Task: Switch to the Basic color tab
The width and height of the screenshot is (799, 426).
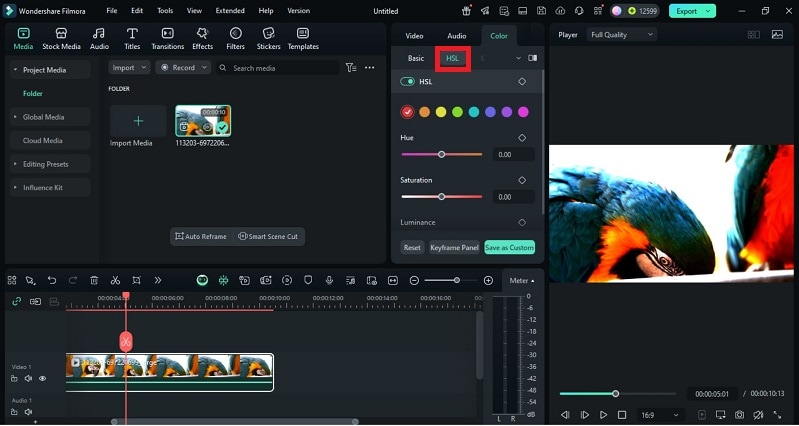Action: (416, 58)
